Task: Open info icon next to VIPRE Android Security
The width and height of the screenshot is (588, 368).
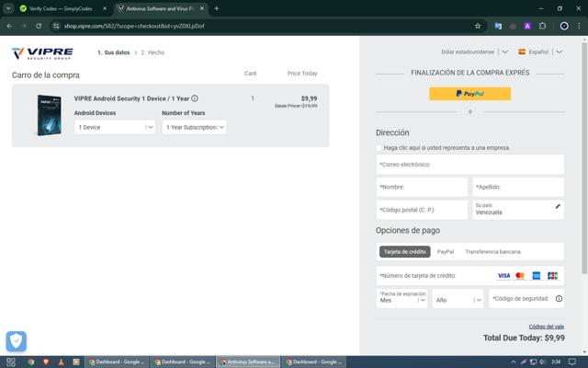Action: [195, 98]
